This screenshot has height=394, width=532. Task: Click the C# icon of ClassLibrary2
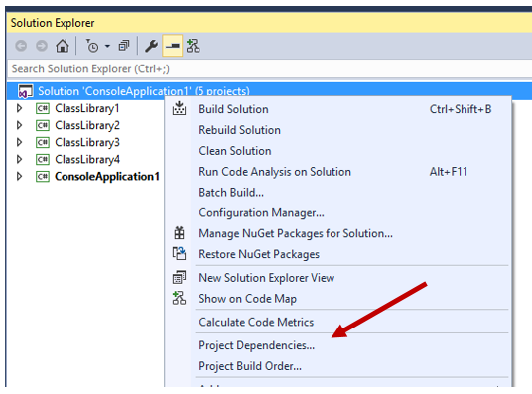[43, 125]
